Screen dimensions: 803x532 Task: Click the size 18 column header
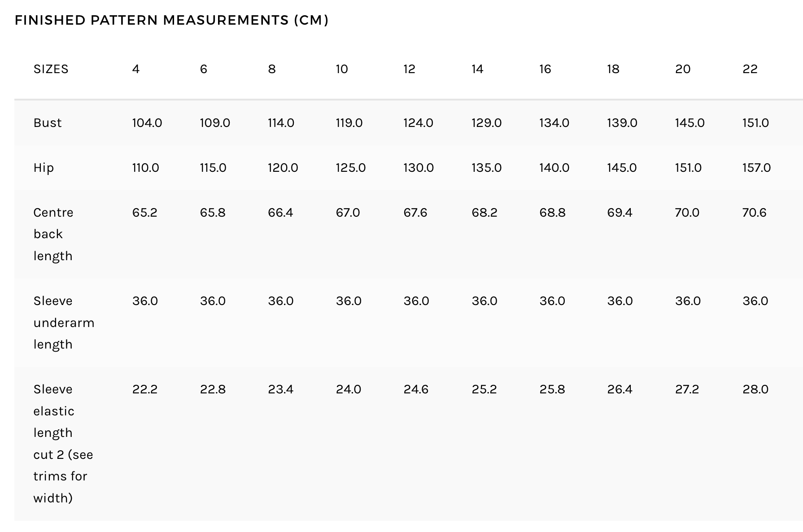(613, 69)
